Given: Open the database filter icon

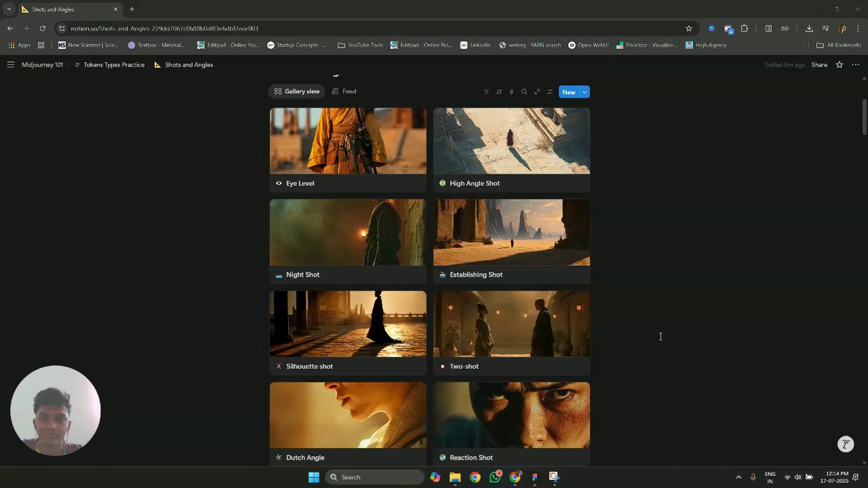Looking at the screenshot, I should click(486, 92).
